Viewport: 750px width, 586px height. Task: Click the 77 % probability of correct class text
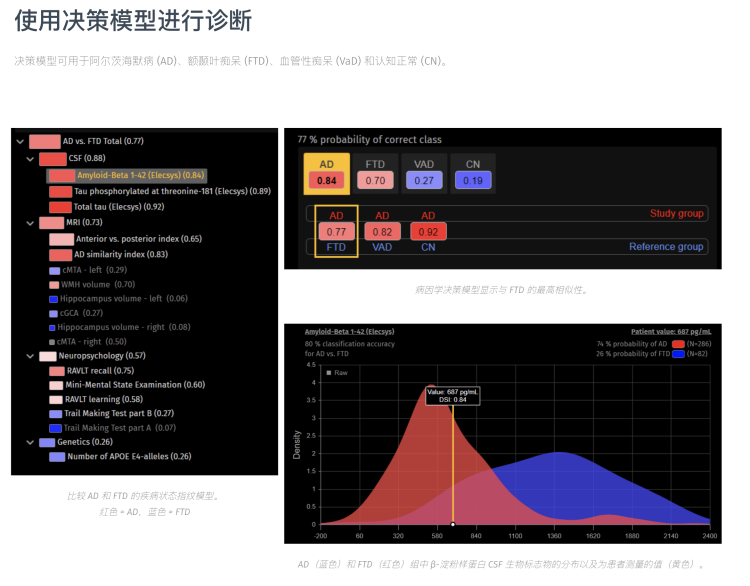click(x=369, y=140)
